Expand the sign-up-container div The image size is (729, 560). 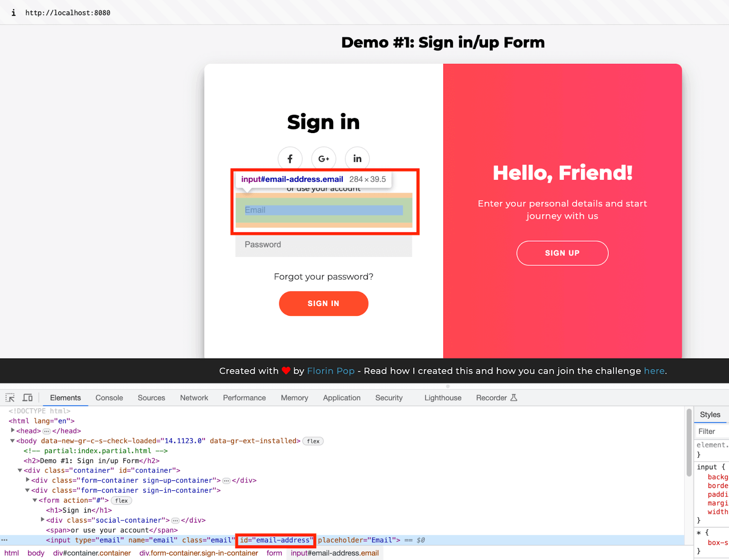tap(28, 480)
